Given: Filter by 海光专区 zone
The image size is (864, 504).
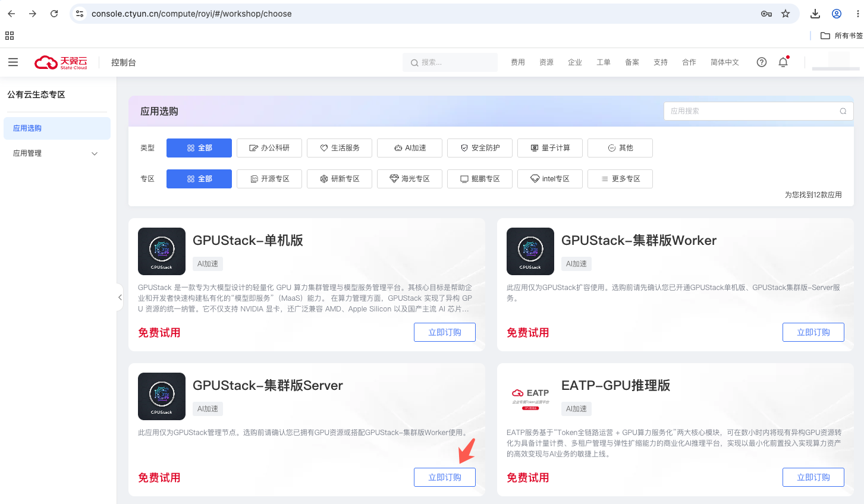Looking at the screenshot, I should (x=410, y=179).
